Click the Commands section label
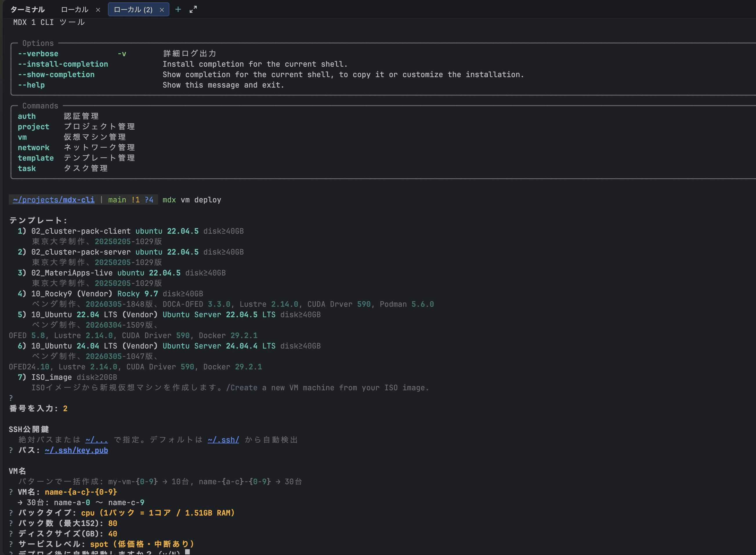Image resolution: width=756 pixels, height=555 pixels. pyautogui.click(x=40, y=106)
